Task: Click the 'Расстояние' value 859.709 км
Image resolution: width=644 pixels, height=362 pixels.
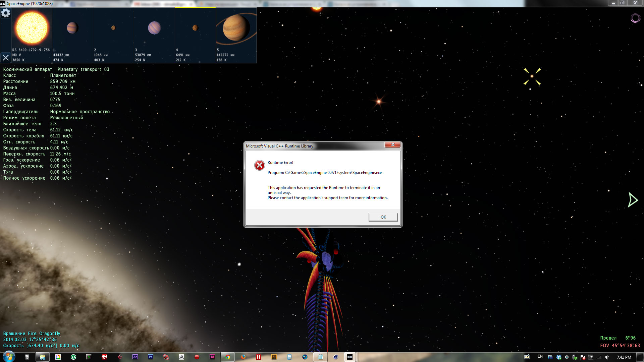Action: 63,81
